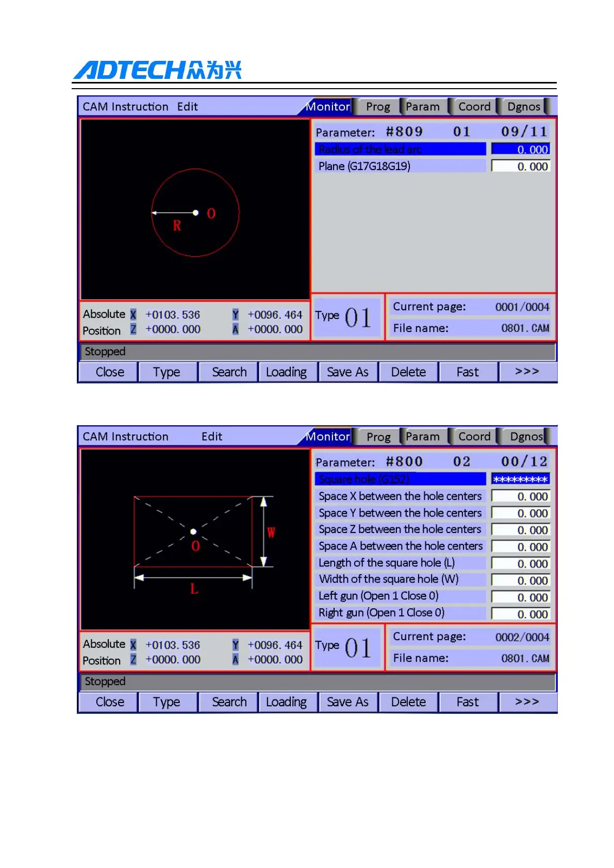
Task: Open Param tab in the bottom screen
Action: (423, 437)
